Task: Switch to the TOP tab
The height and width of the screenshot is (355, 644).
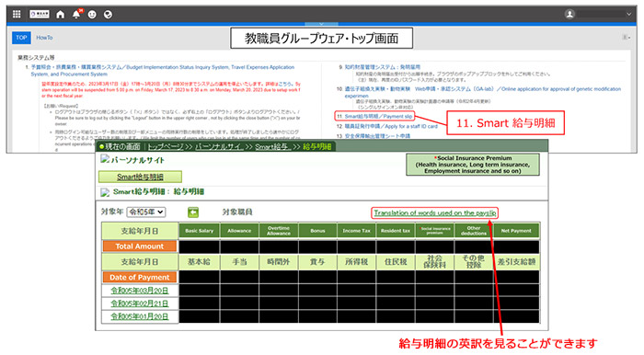Action: [x=21, y=38]
